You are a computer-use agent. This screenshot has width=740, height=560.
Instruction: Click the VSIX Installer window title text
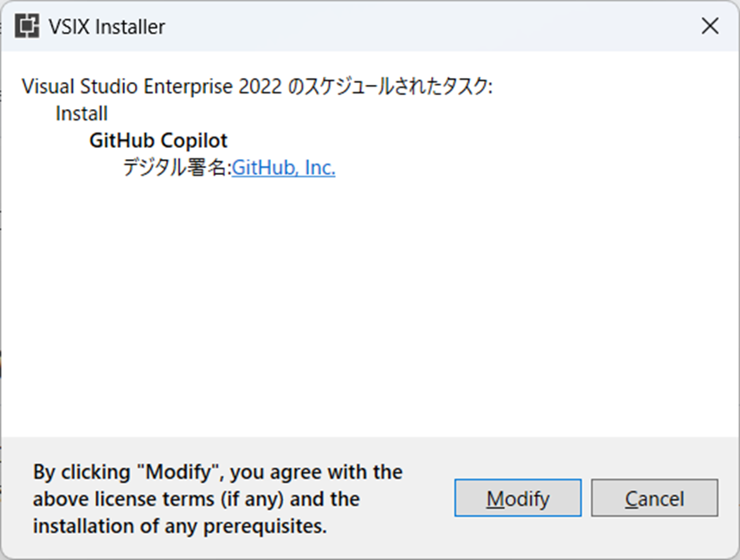pos(107,27)
